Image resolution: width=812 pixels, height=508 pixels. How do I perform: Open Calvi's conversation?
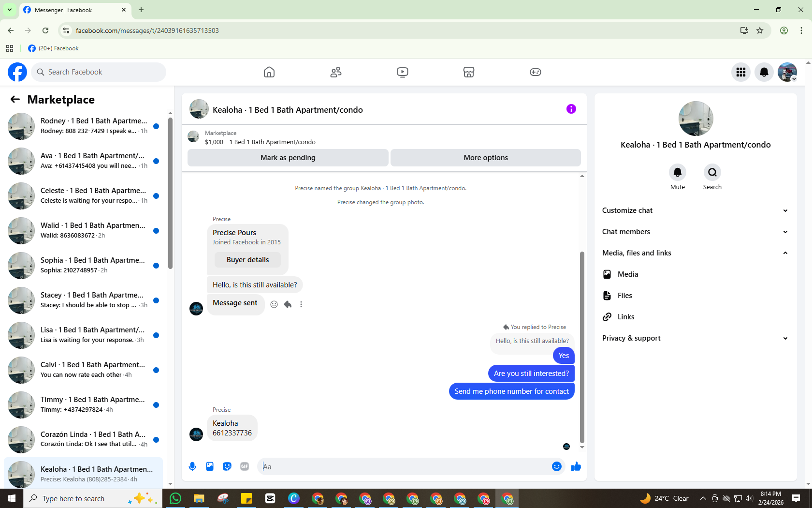tap(83, 370)
